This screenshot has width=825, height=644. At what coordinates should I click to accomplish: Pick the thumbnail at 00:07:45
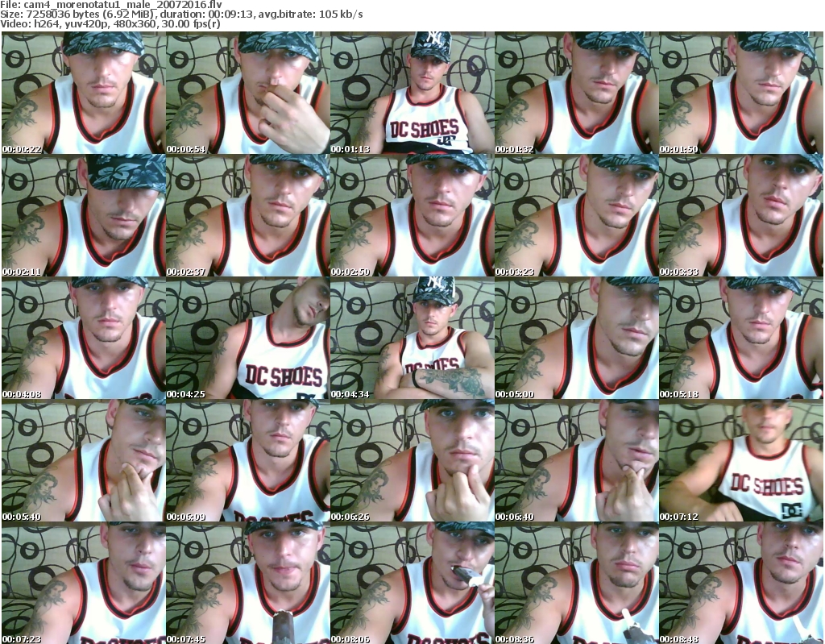248,583
